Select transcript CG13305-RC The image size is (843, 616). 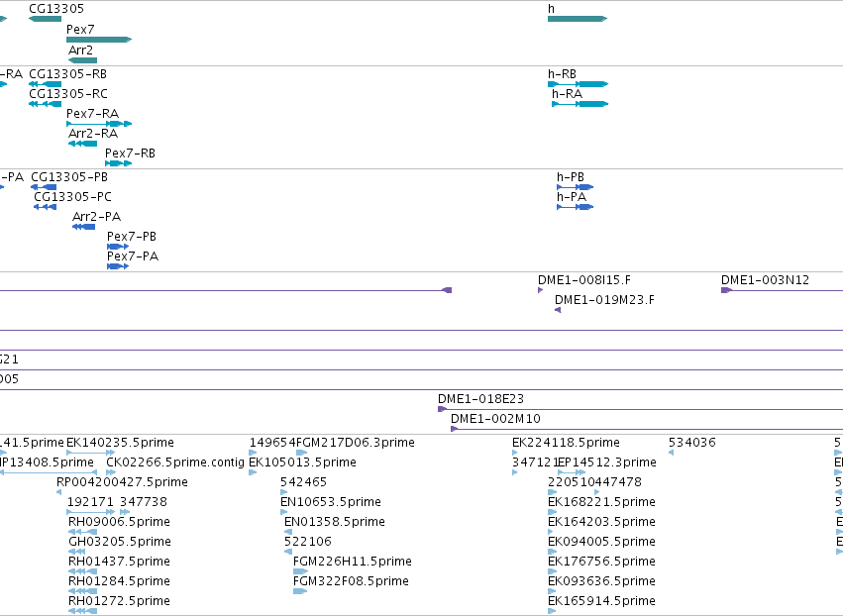(x=46, y=104)
